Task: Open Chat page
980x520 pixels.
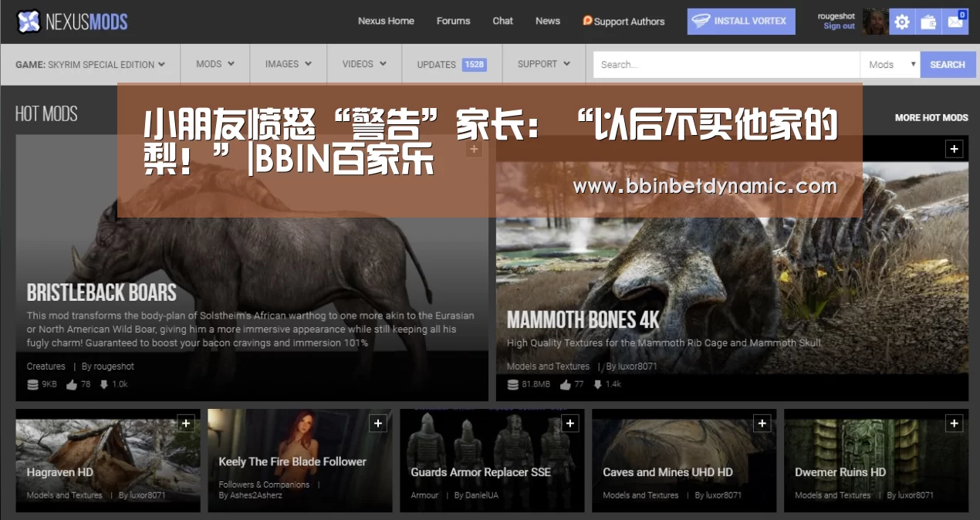Action: 503,21
